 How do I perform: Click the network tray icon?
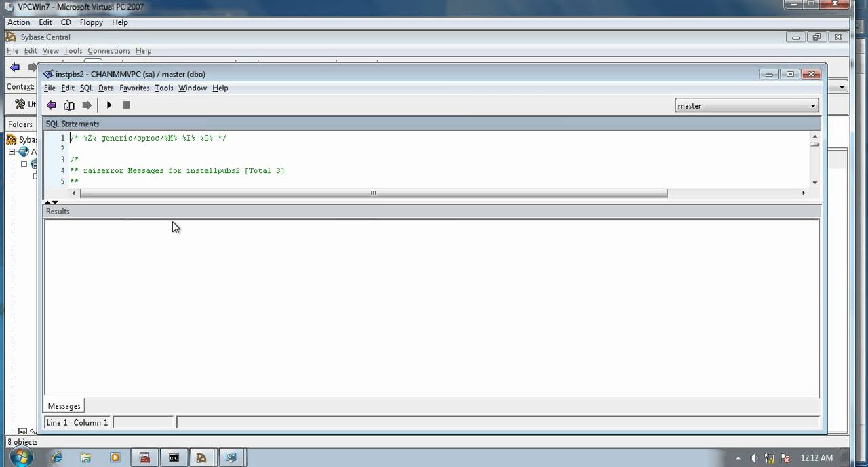click(770, 458)
